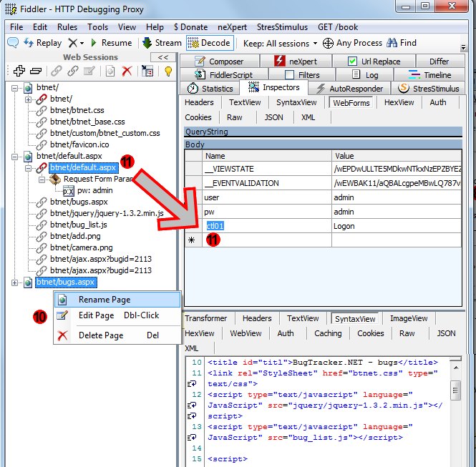Open response Caching tab

(328, 333)
